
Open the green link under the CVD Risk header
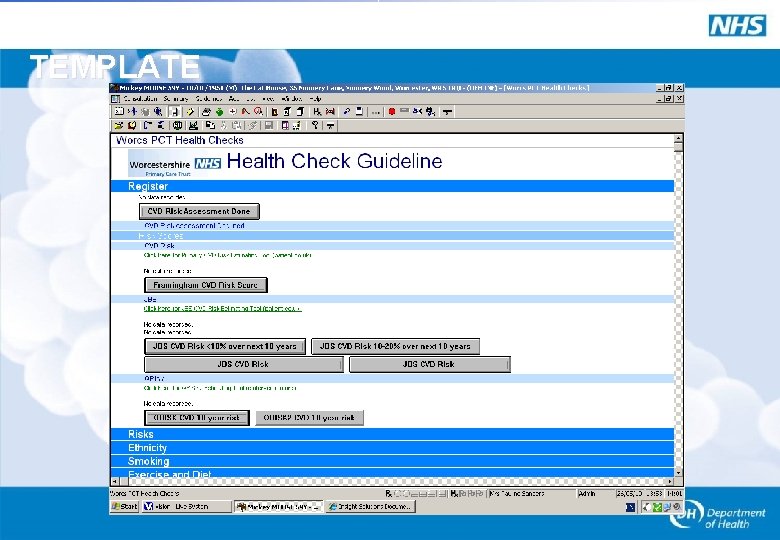(x=228, y=255)
